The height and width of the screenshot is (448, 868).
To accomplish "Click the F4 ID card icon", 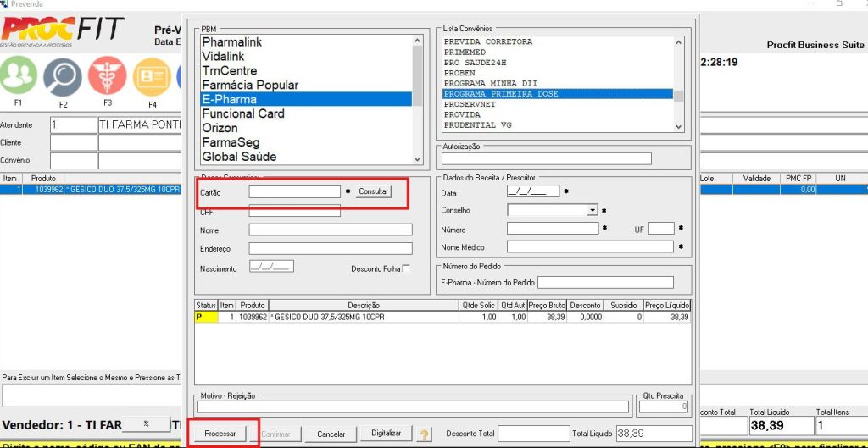I will point(152,77).
